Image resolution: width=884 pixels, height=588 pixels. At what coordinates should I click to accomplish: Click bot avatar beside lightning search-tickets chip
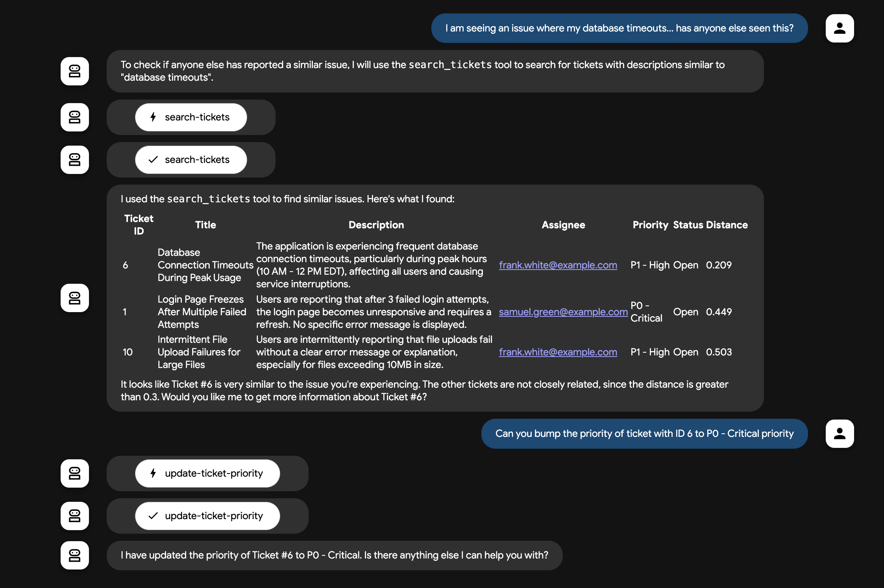pos(75,117)
